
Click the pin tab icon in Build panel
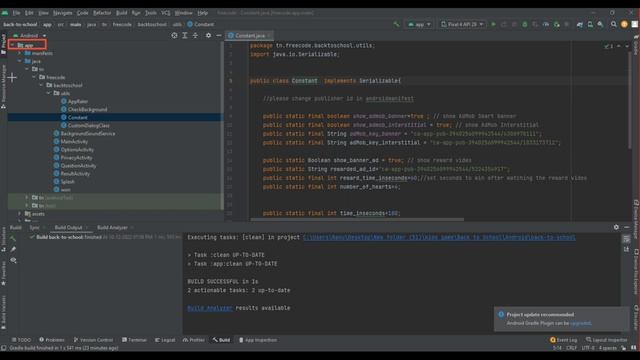13,249
